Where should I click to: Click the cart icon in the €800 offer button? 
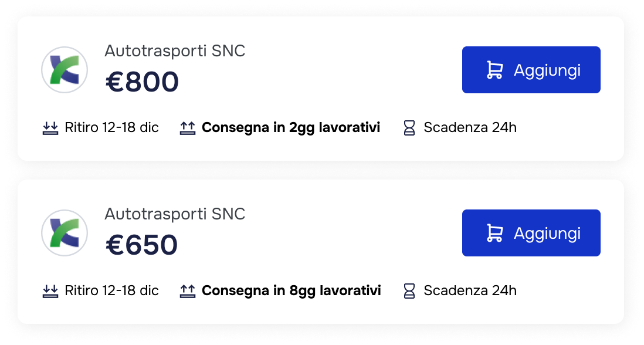pyautogui.click(x=494, y=70)
